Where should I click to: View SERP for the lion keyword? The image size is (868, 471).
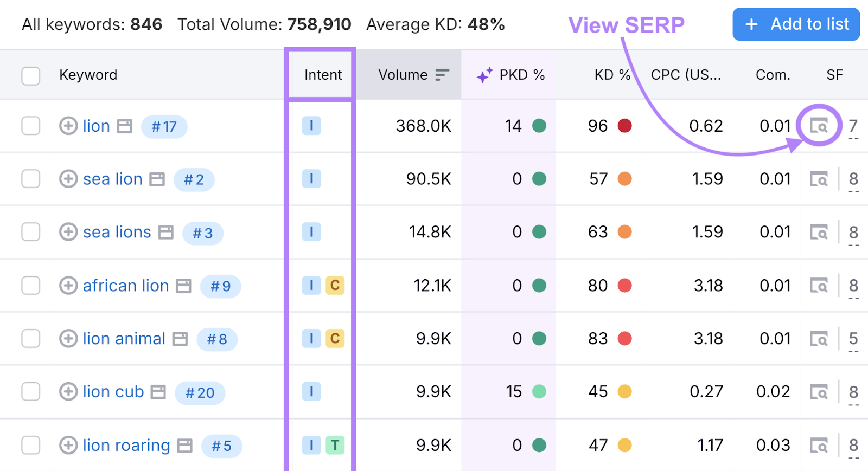pyautogui.click(x=819, y=126)
